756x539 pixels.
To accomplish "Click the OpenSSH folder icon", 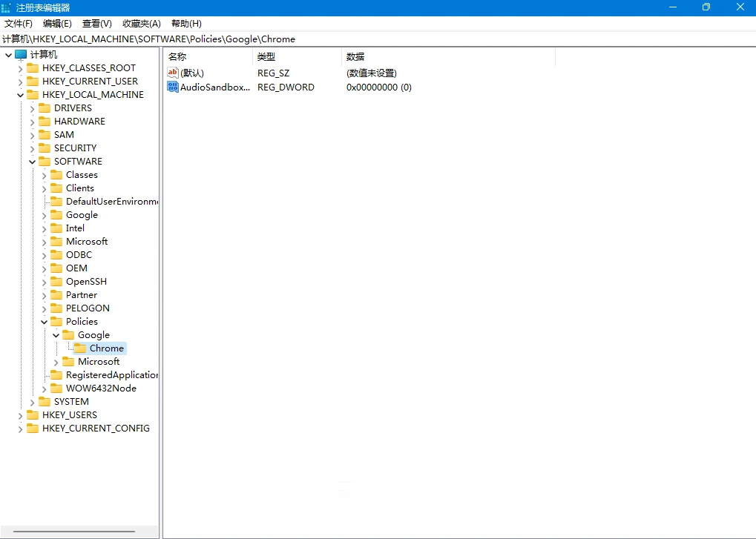I will 56,281.
